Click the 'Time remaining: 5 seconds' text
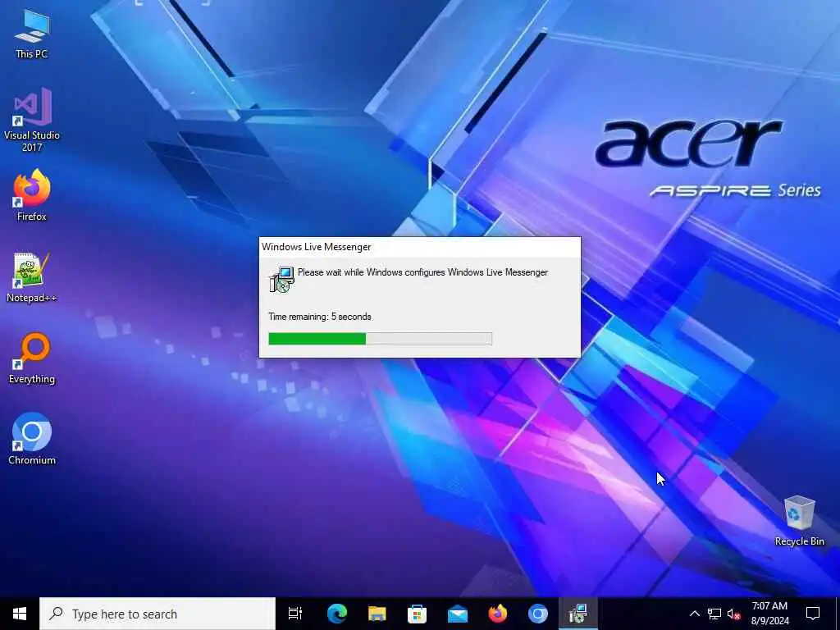The image size is (840, 630). (320, 317)
